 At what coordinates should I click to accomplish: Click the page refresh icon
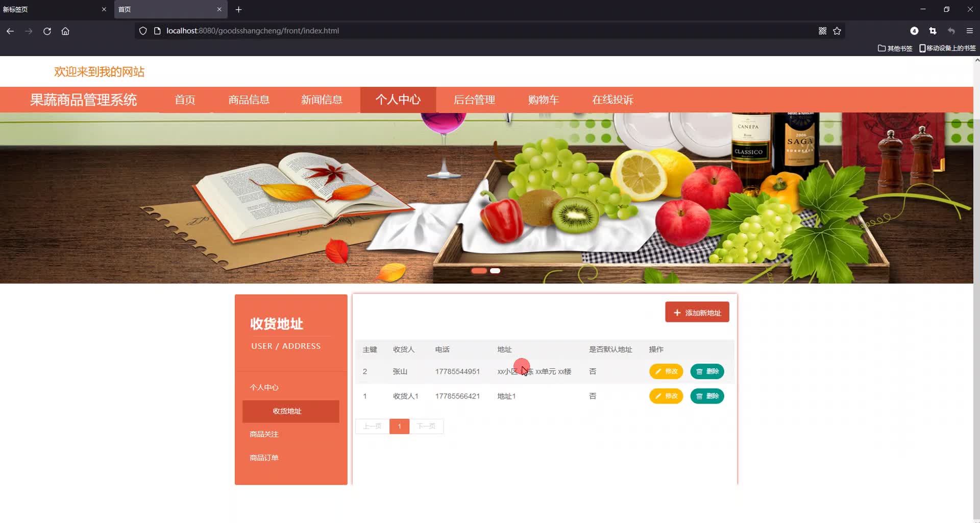47,31
